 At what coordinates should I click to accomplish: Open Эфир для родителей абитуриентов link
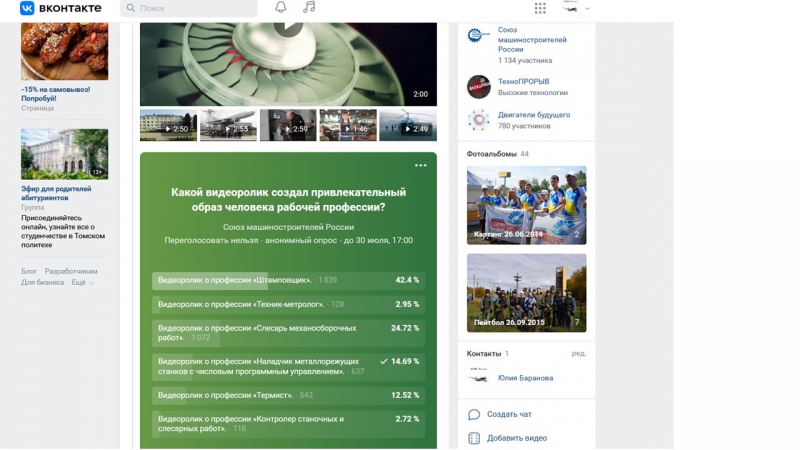click(56, 193)
